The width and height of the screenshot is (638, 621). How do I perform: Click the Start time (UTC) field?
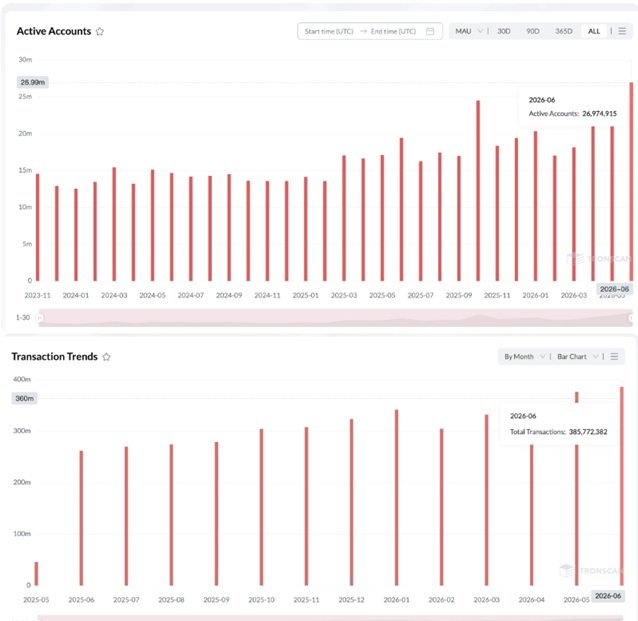329,31
